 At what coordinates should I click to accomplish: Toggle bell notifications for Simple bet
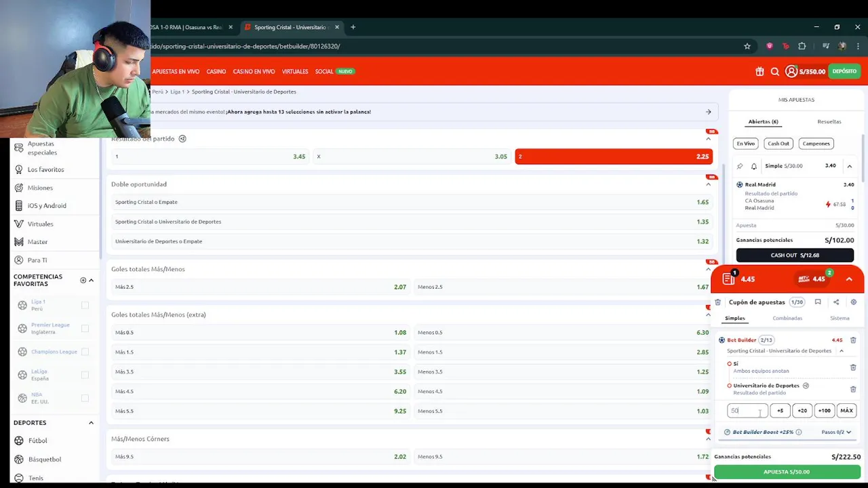[x=753, y=166]
